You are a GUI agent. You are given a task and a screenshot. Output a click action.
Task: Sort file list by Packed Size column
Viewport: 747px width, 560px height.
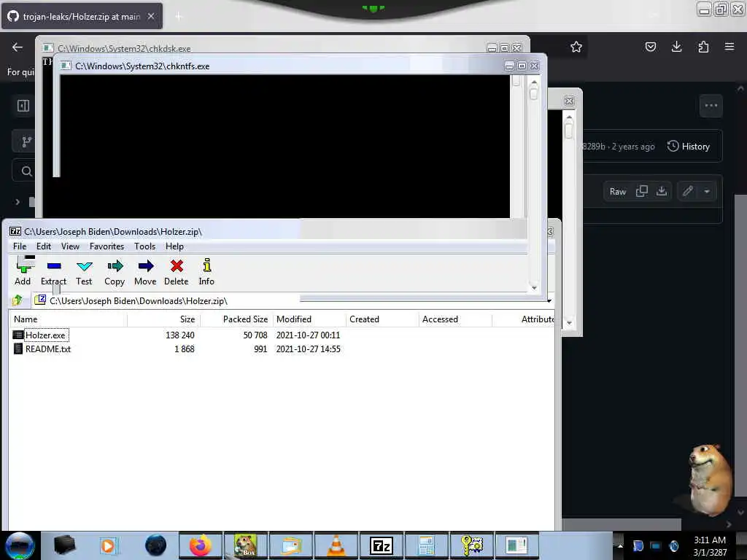click(236, 319)
